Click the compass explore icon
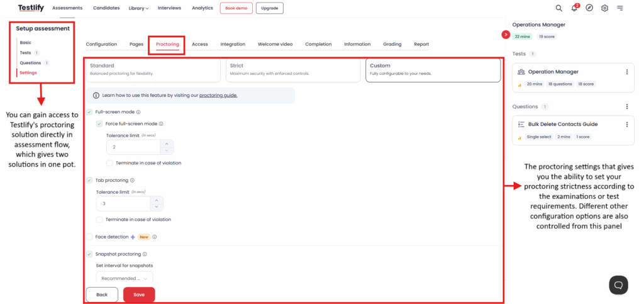Screen dimensions: 644x304 [589, 8]
